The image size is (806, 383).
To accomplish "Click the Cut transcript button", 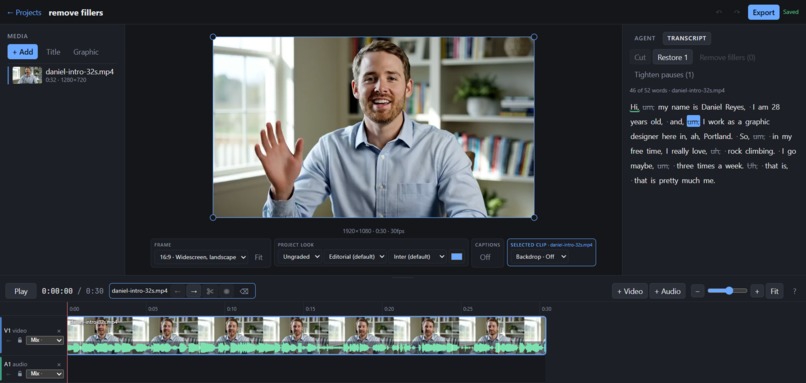I will 640,58.
